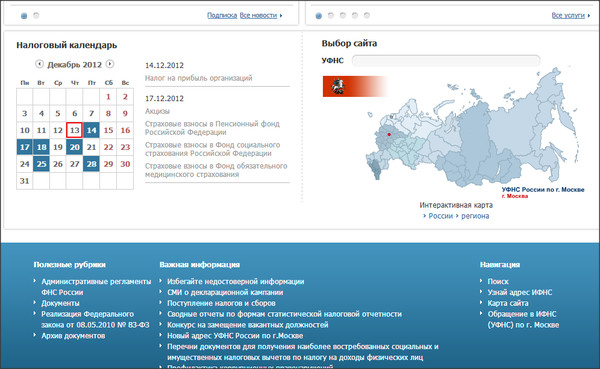
Task: Select highlighted date 17 in calendar
Action: click(x=24, y=147)
